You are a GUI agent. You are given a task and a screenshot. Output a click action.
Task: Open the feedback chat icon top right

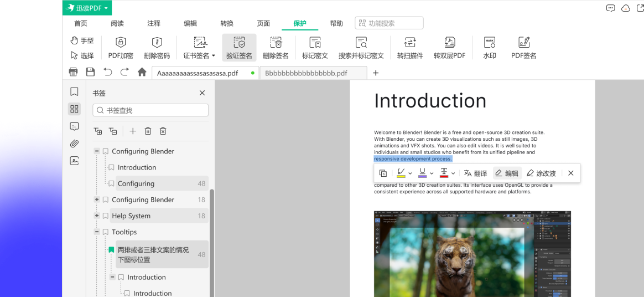point(611,8)
